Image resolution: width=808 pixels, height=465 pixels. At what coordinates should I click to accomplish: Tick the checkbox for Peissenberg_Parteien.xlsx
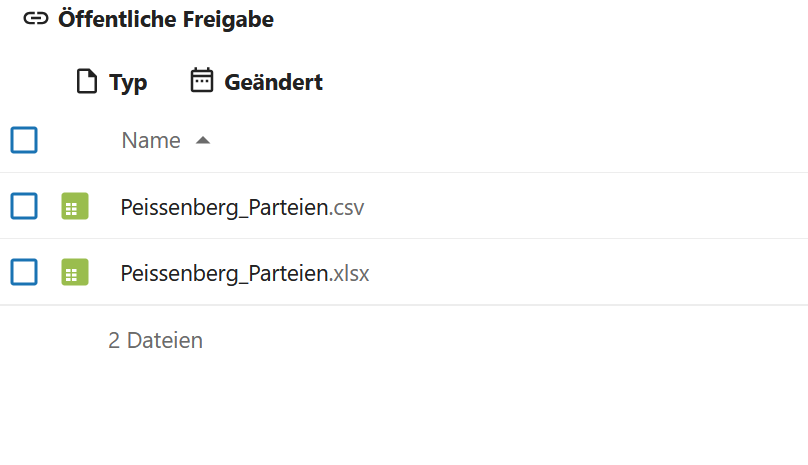[x=24, y=272]
